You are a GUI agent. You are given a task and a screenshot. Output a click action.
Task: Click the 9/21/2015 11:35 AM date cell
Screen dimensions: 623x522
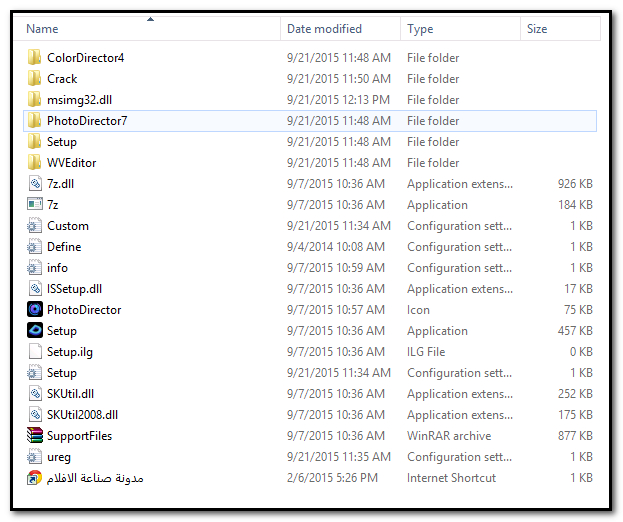(339, 457)
